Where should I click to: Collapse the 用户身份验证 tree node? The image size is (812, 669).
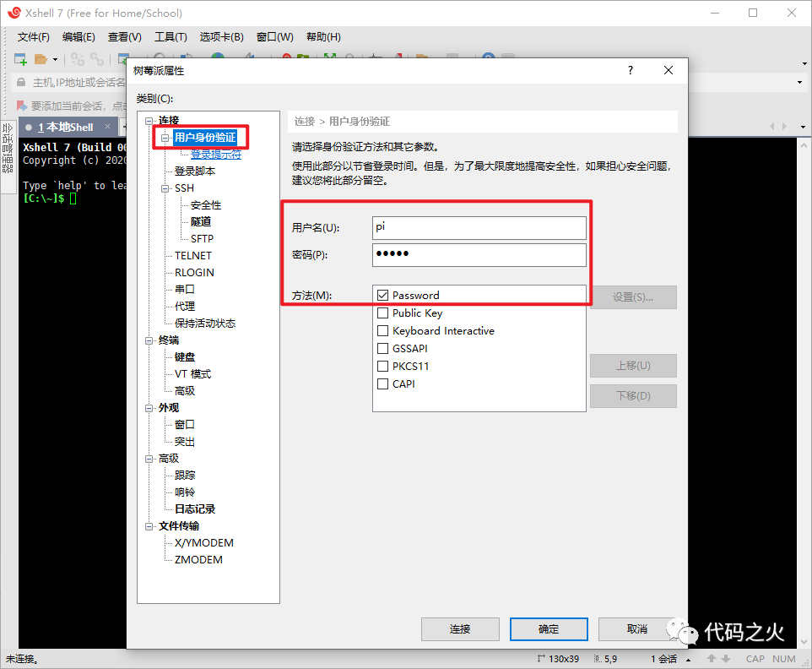(165, 138)
